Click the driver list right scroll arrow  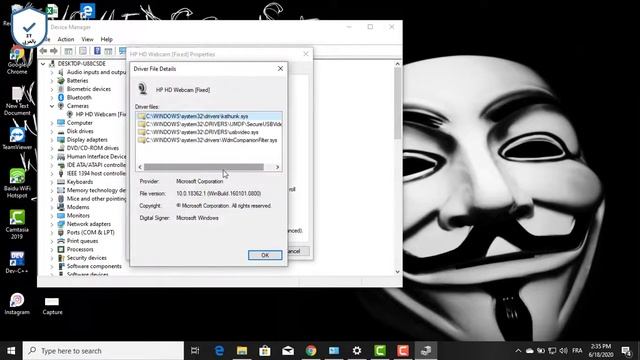(x=278, y=167)
